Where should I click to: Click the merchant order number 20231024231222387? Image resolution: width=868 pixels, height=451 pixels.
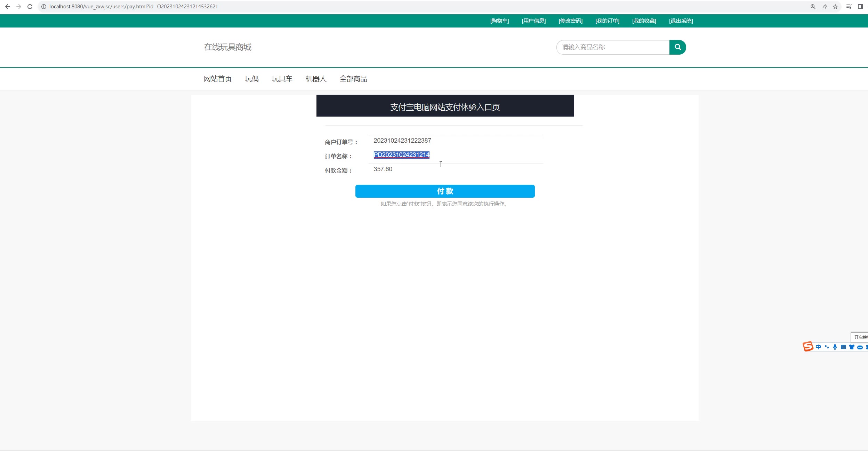[x=402, y=141]
